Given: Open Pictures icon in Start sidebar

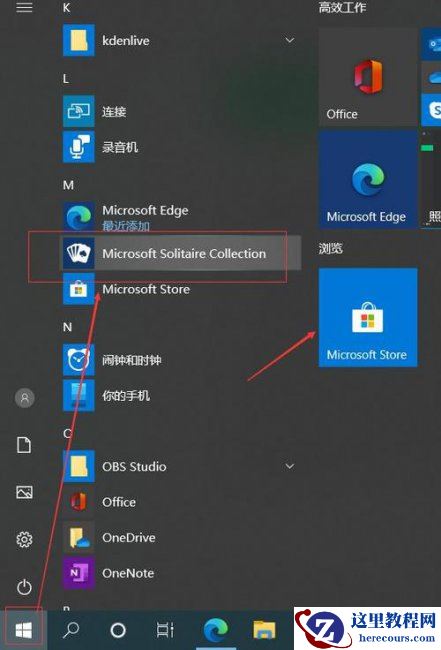Looking at the screenshot, I should tap(24, 492).
